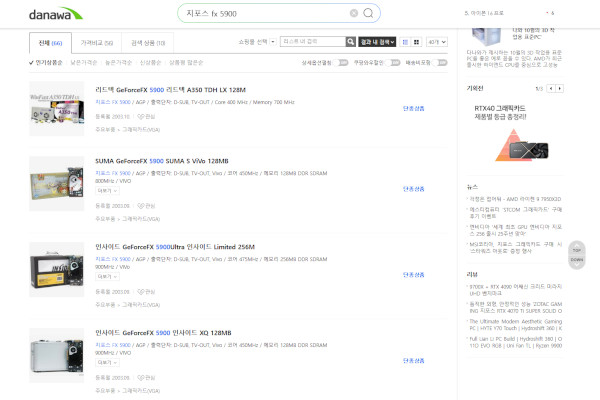
Task: Clear the main search box text
Action: coord(354,13)
